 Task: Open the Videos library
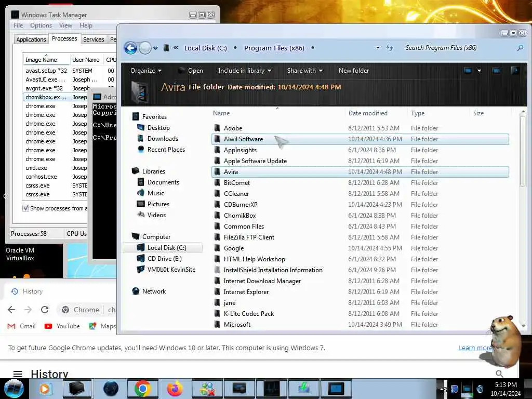coord(156,215)
